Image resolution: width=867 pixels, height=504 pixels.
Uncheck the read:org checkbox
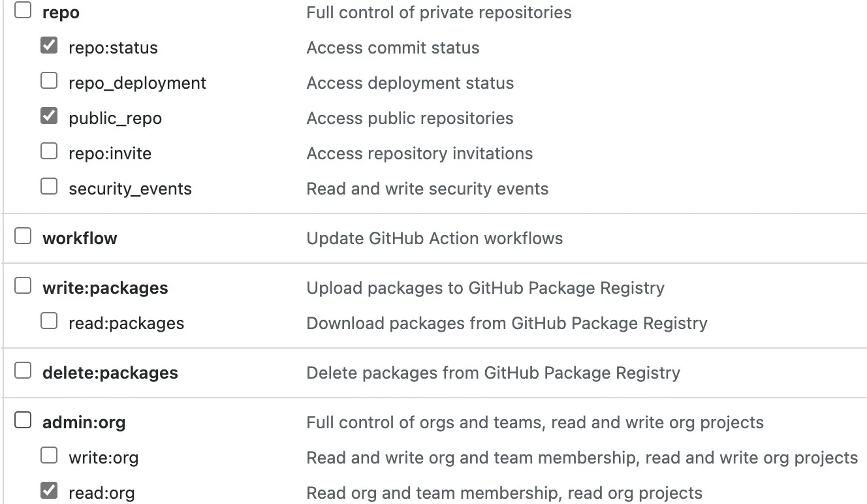[x=49, y=491]
